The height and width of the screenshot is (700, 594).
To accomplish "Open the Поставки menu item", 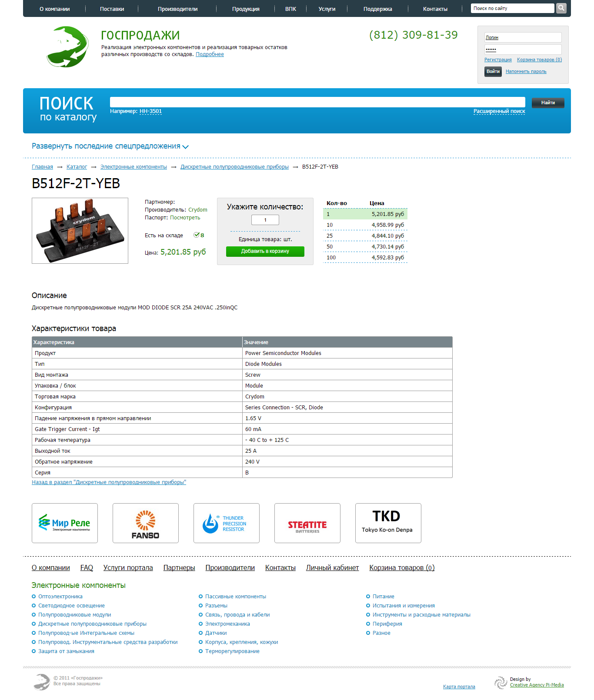I will [112, 9].
